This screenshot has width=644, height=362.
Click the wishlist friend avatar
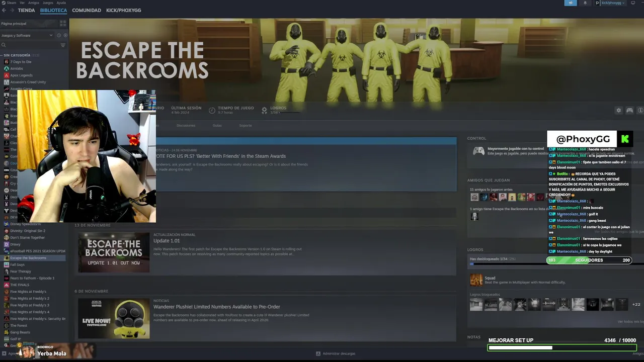pyautogui.click(x=474, y=217)
